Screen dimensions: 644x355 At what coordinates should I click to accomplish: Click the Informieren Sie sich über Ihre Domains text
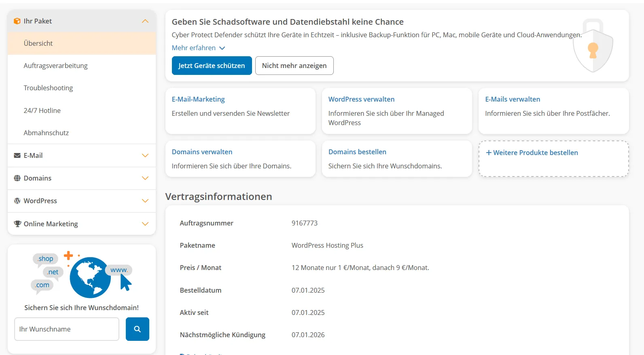(x=231, y=166)
